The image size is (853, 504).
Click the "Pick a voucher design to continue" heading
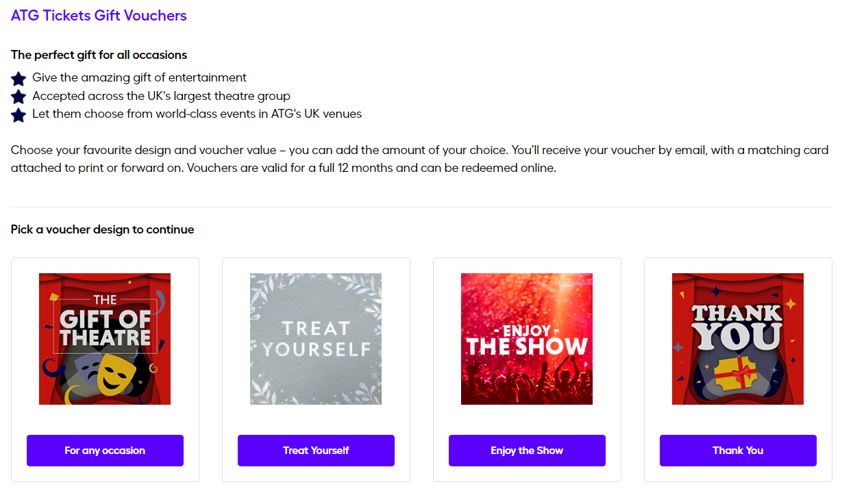[x=101, y=229]
